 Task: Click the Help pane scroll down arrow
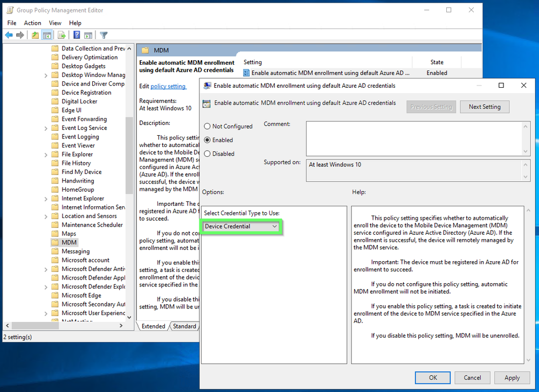coord(528,360)
